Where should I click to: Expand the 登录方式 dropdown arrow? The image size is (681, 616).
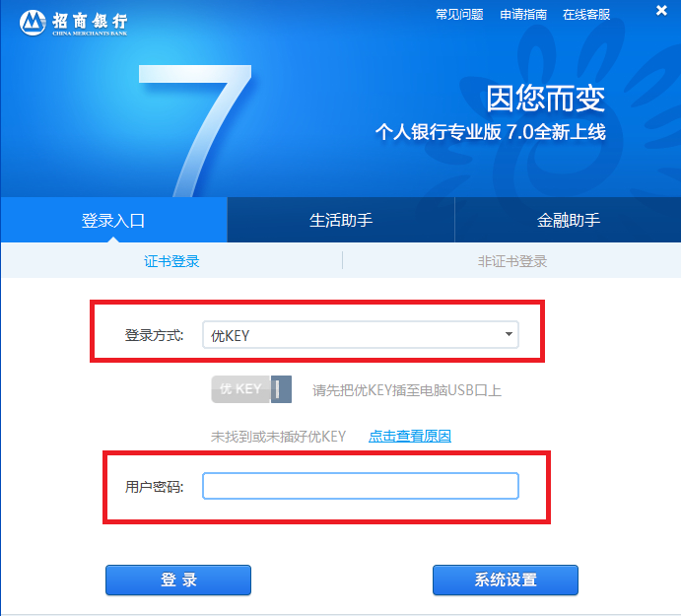tap(509, 334)
